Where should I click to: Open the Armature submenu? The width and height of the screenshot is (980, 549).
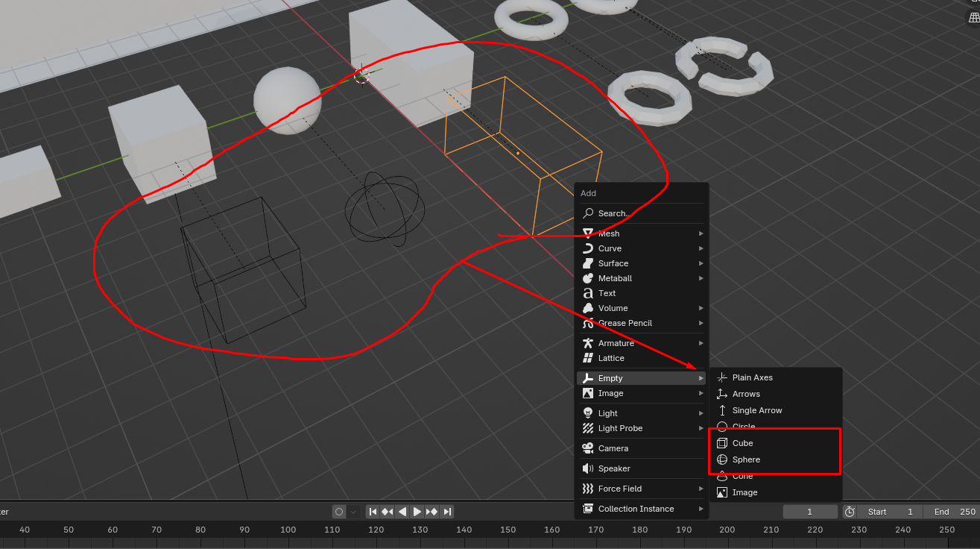tap(642, 343)
